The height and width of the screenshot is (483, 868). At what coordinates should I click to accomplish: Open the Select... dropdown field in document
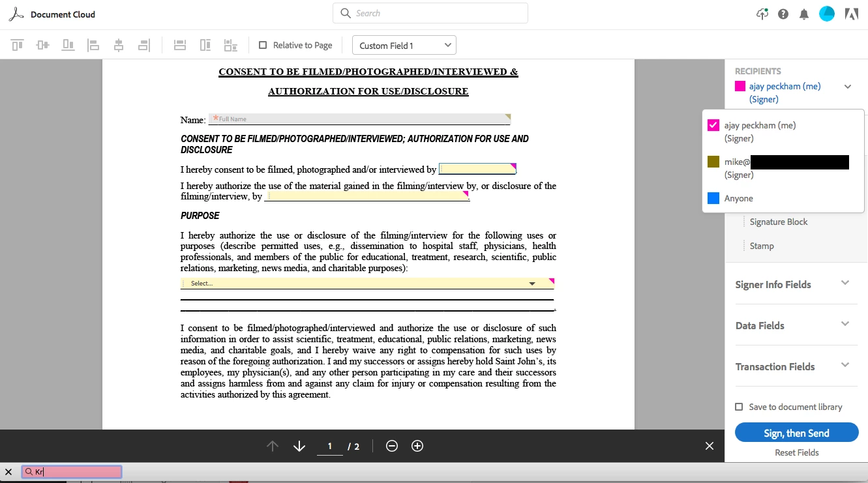pyautogui.click(x=367, y=283)
